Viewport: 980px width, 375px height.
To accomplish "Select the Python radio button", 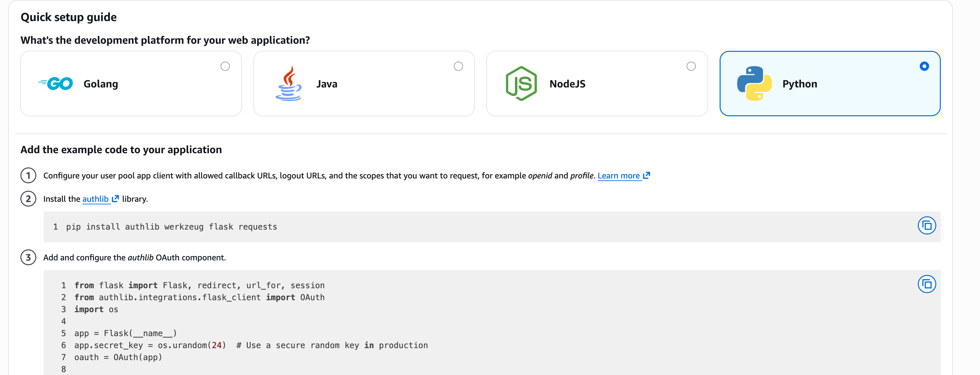I will (924, 67).
